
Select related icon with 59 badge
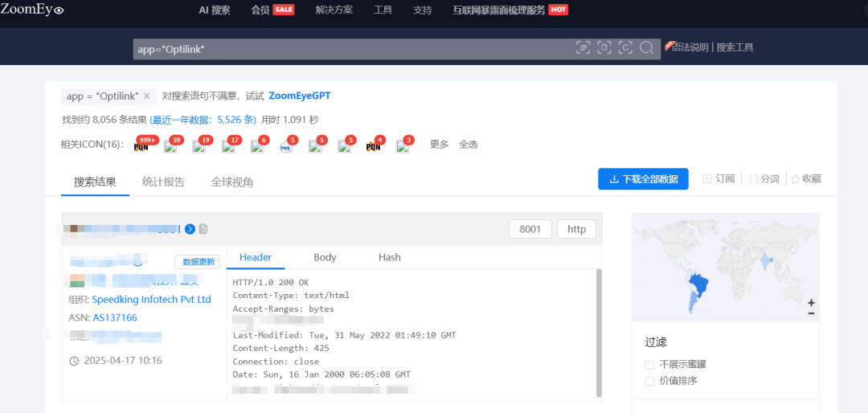tap(170, 146)
